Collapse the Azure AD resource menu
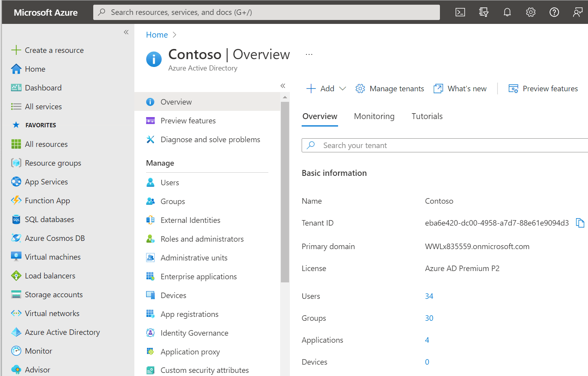The width and height of the screenshot is (588, 376). tap(283, 86)
